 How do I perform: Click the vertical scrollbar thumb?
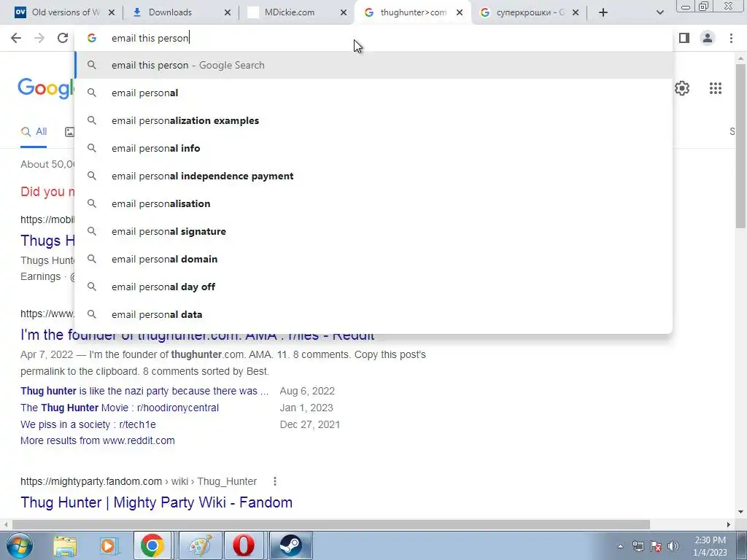[x=740, y=147]
